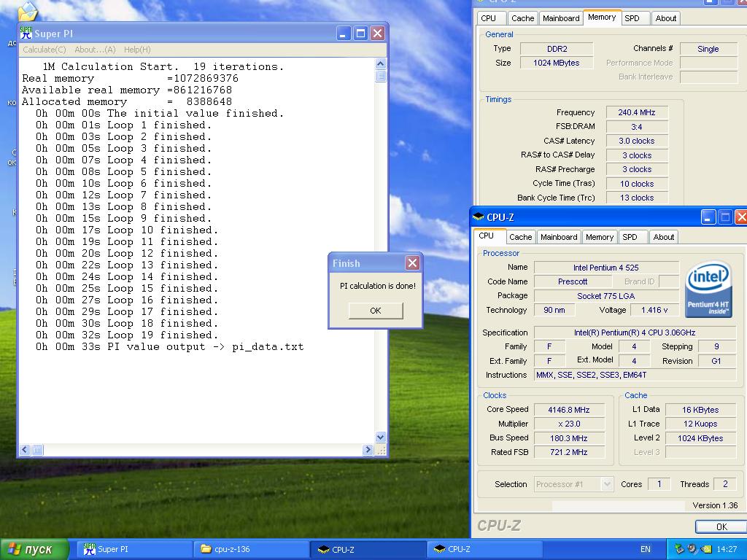Maximize the Super PI window
Viewport: 747px width, 560px height.
[360, 34]
